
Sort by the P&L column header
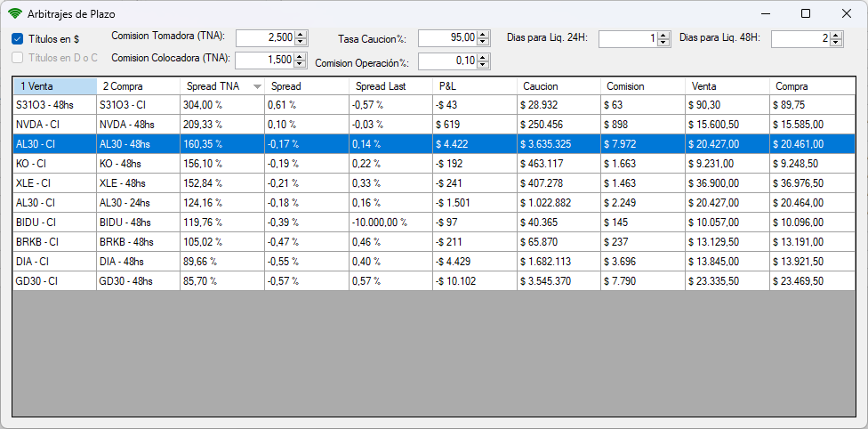click(475, 86)
